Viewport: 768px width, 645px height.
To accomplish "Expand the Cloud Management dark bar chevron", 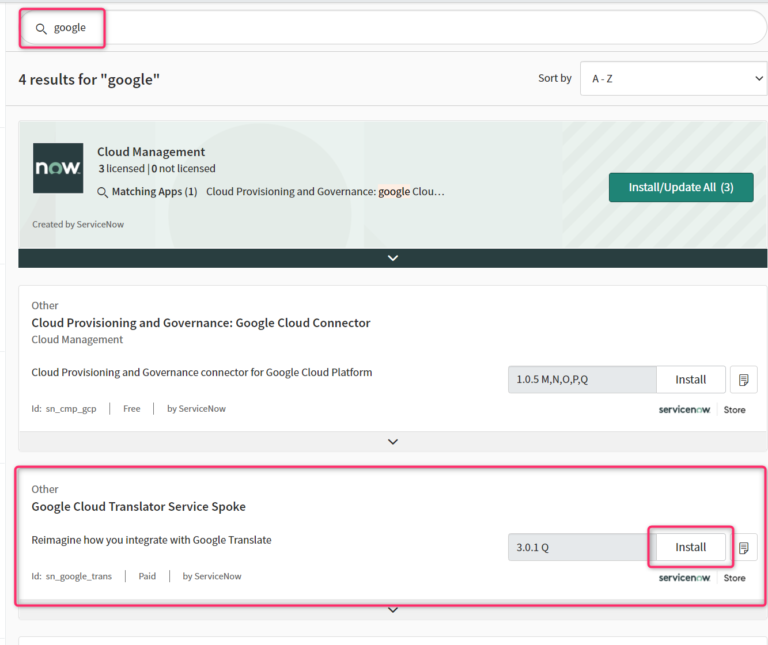I will coord(393,258).
